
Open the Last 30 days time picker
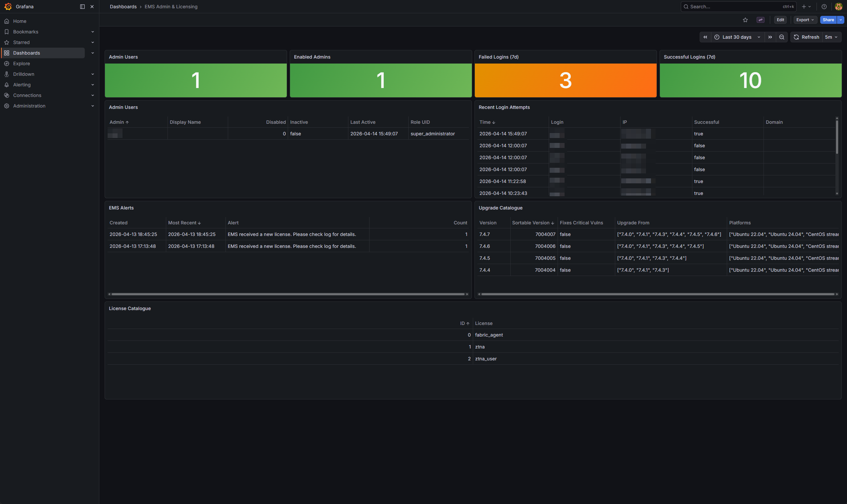737,37
